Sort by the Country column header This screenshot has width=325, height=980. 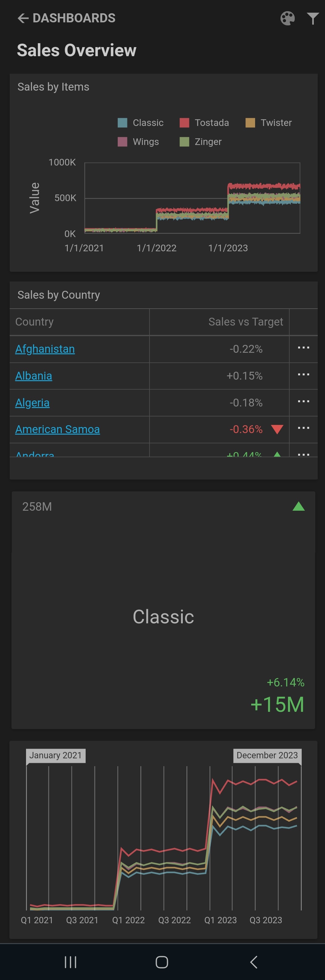pos(35,322)
